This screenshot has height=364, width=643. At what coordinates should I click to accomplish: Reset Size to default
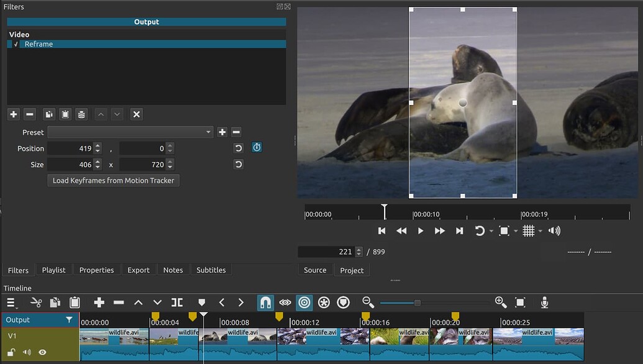pyautogui.click(x=239, y=165)
